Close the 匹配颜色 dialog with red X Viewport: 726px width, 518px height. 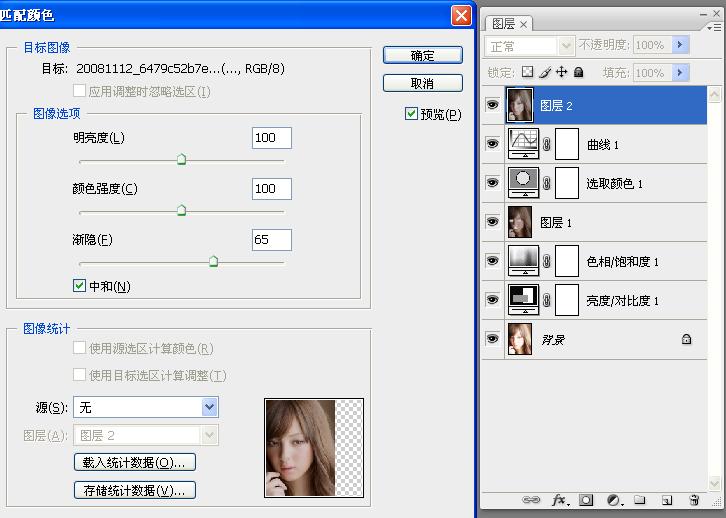click(x=461, y=15)
